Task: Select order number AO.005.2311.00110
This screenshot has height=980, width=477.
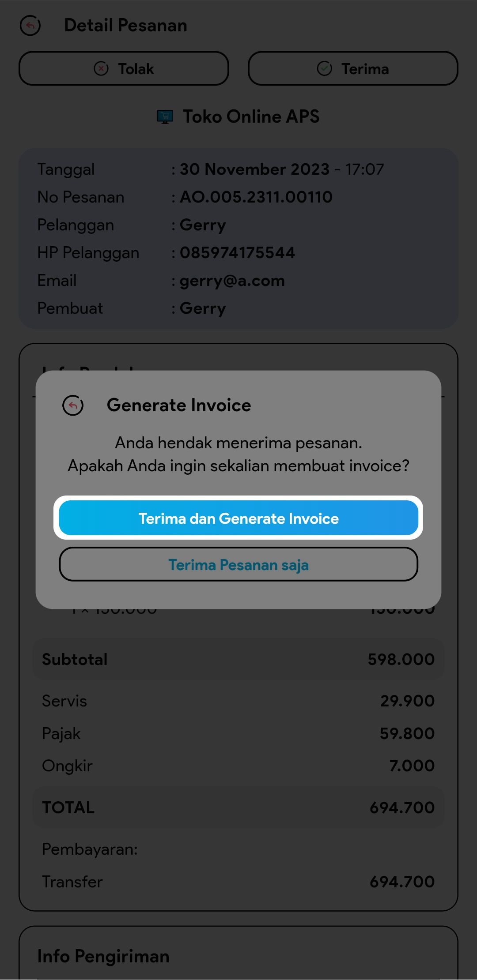Action: tap(256, 197)
